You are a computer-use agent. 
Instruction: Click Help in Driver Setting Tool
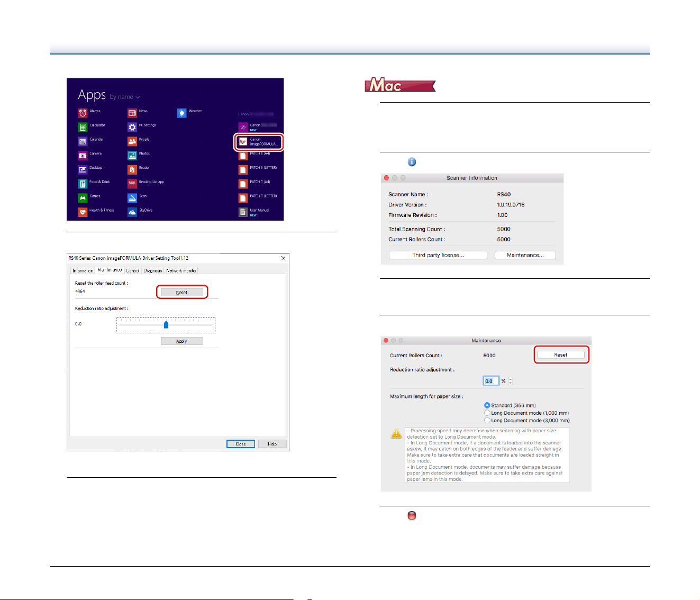pos(272,444)
